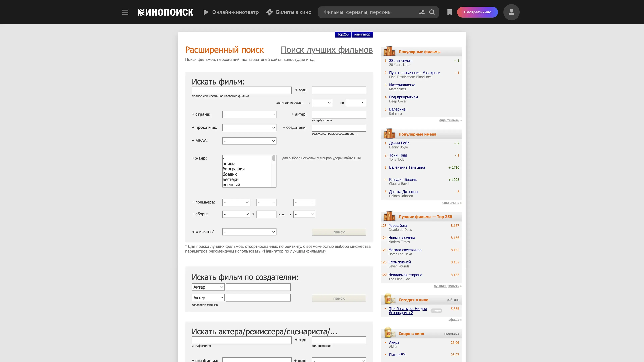The height and width of the screenshot is (362, 644).
Task: Open search filter settings icon
Action: click(422, 12)
